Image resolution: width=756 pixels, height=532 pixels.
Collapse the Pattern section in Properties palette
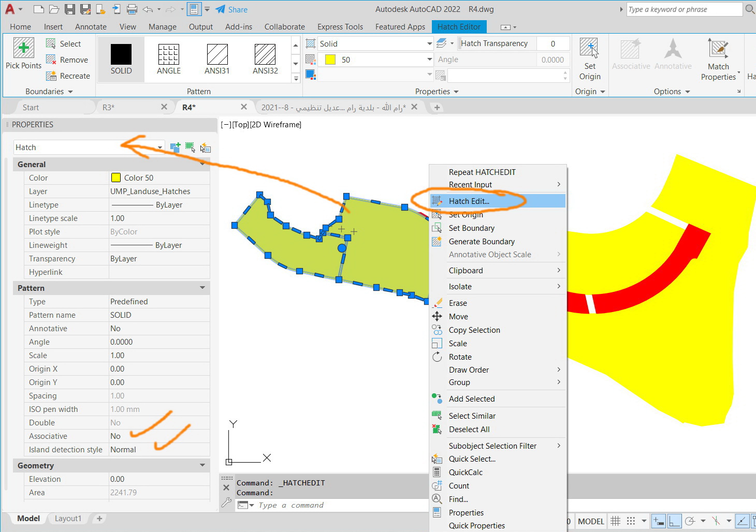click(x=202, y=288)
